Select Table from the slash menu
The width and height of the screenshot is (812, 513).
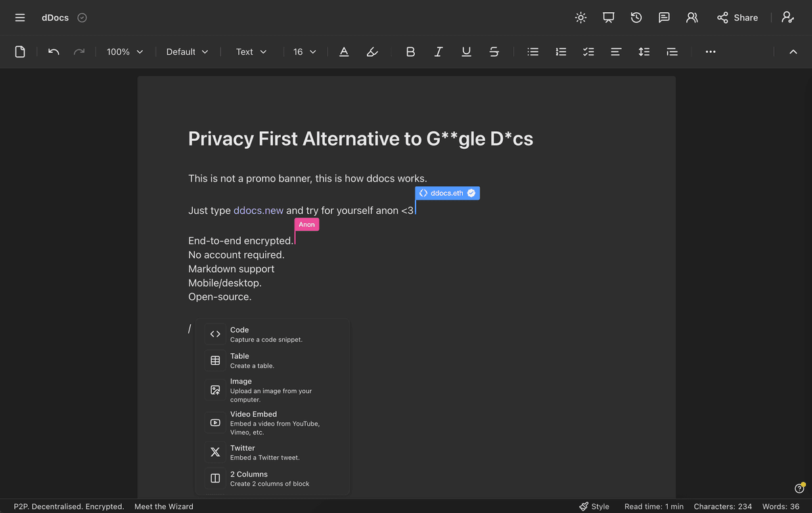click(x=273, y=361)
